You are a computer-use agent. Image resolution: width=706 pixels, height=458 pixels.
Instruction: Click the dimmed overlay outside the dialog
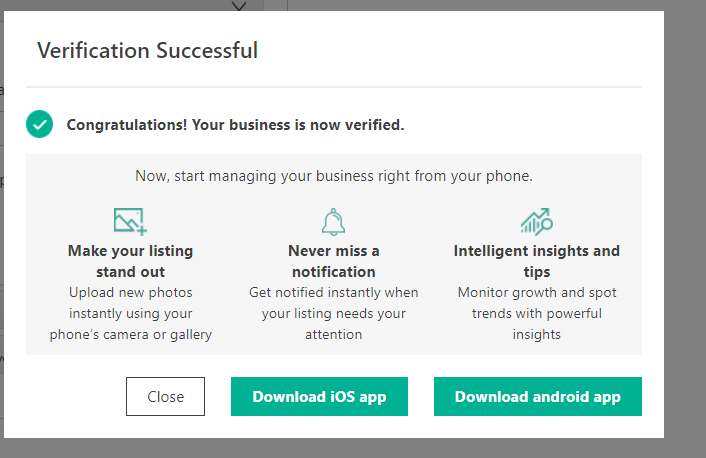[x=685, y=225]
